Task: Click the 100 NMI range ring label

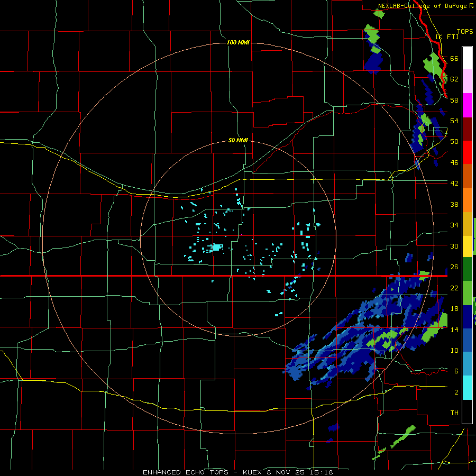Action: click(x=239, y=42)
